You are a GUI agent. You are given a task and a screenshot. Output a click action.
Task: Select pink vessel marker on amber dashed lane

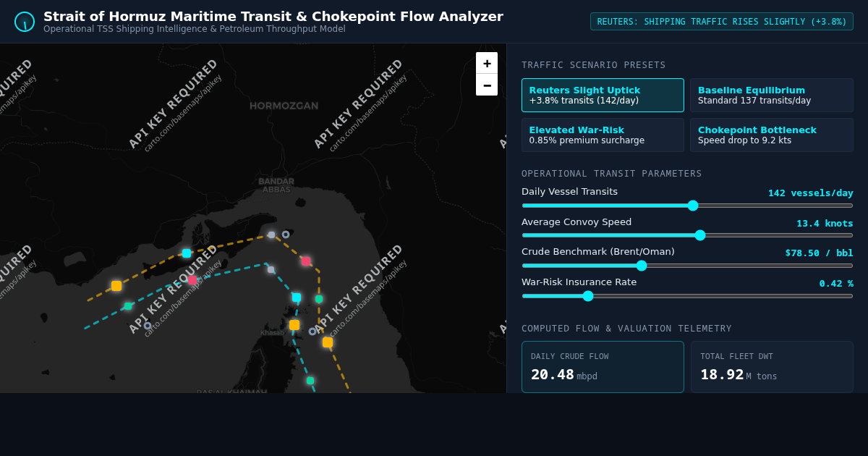pyautogui.click(x=306, y=261)
